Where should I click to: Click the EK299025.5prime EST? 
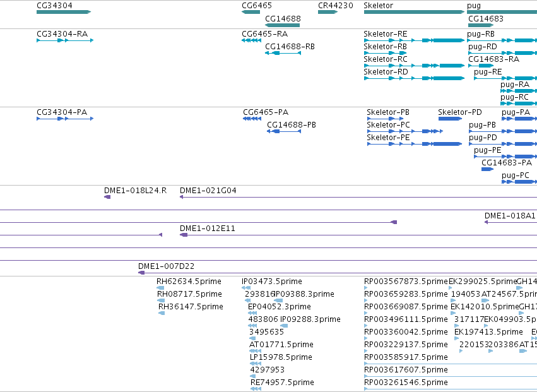click(x=451, y=288)
